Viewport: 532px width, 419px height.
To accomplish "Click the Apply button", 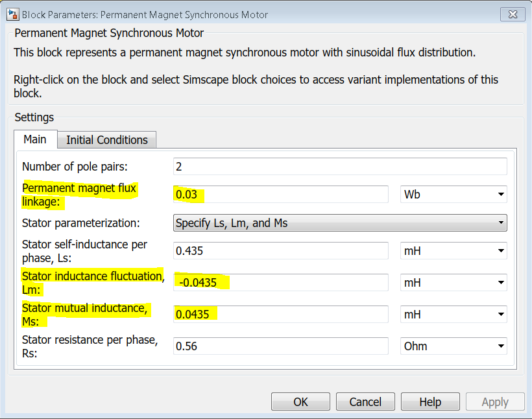I will point(495,402).
